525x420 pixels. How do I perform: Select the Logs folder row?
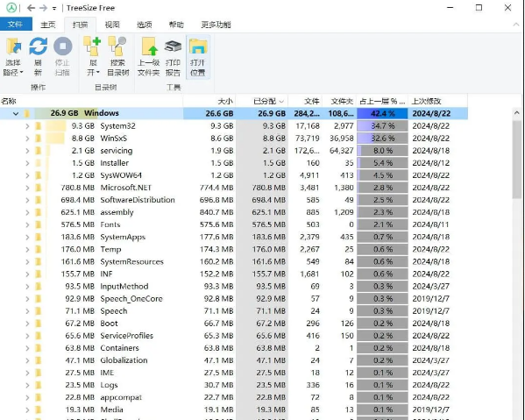[234, 385]
